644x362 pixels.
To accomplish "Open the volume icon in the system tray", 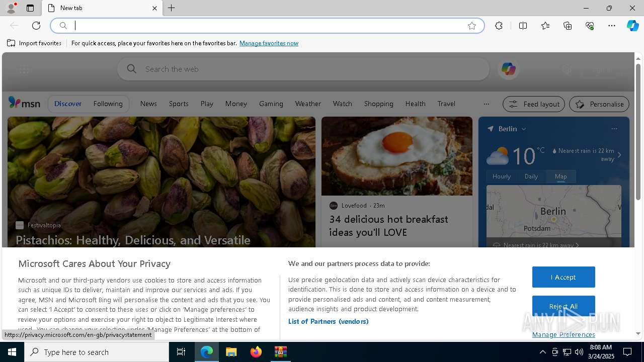I will click(x=579, y=352).
